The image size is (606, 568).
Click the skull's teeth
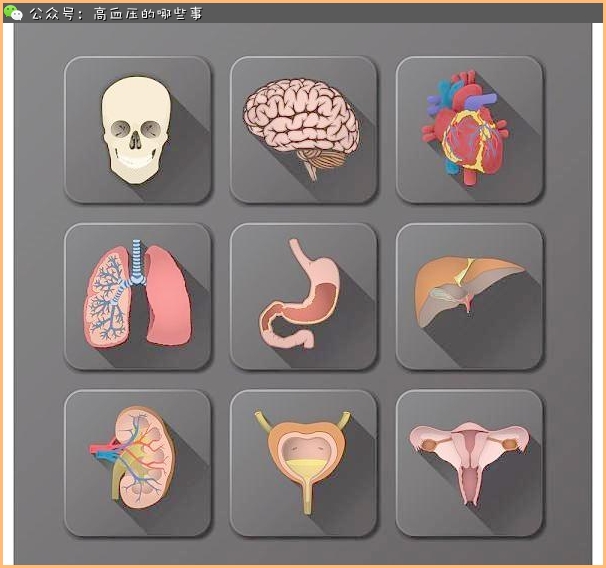(x=135, y=160)
